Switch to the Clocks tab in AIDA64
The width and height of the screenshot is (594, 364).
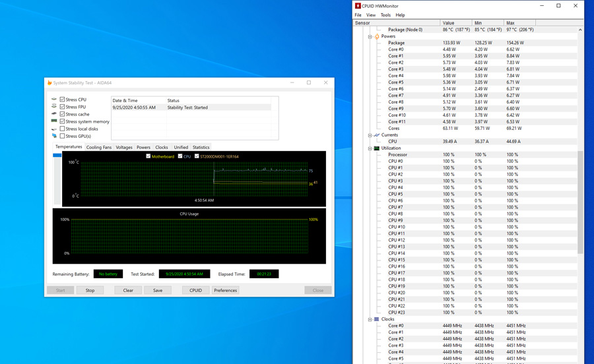162,147
